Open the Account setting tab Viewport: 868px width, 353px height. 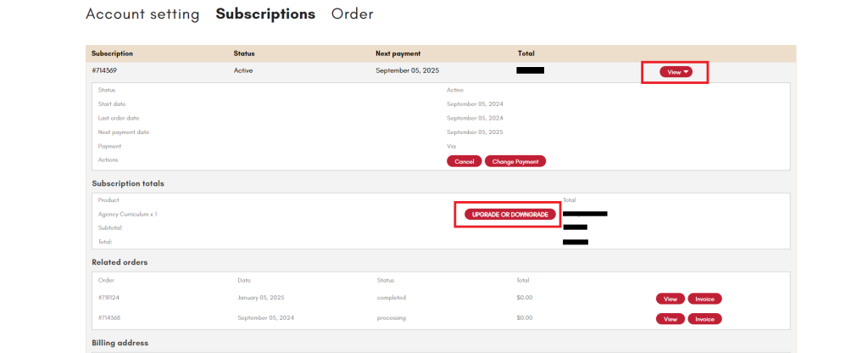(142, 14)
